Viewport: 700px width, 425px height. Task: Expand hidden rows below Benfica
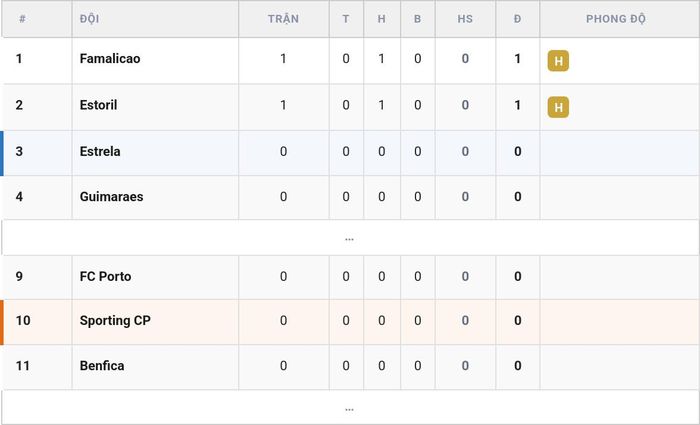coord(349,408)
